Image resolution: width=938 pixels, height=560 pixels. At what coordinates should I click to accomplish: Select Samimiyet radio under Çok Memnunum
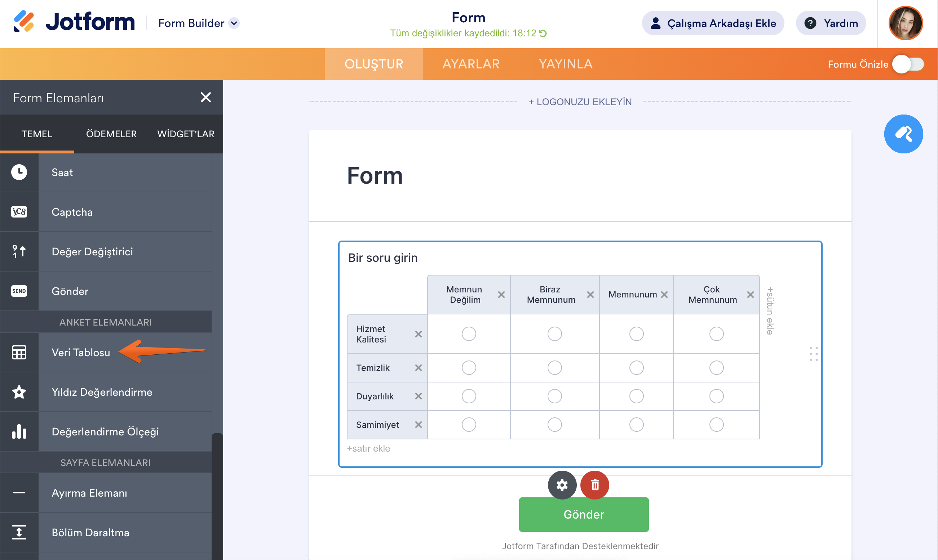pyautogui.click(x=716, y=425)
